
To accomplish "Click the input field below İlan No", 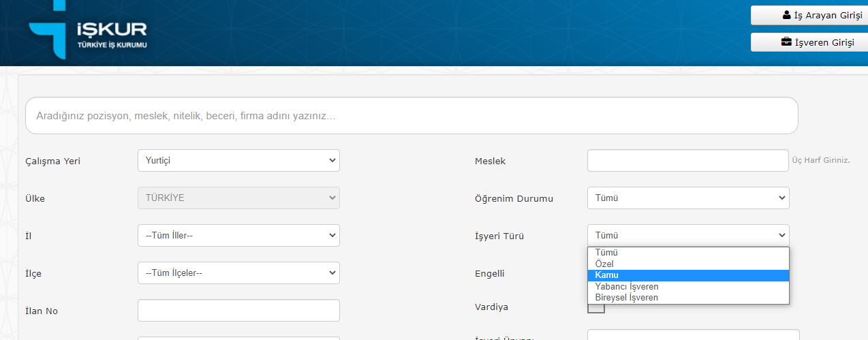I will tap(238, 338).
